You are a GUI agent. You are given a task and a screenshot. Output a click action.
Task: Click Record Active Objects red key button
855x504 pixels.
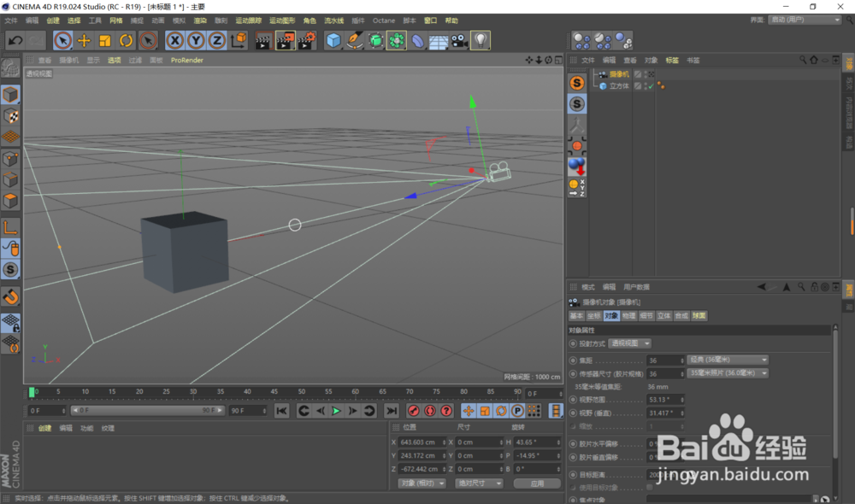point(413,412)
